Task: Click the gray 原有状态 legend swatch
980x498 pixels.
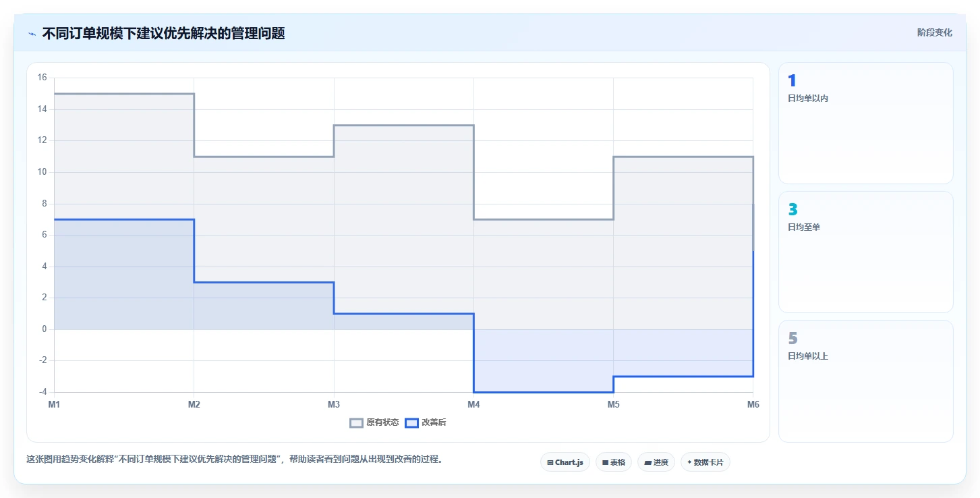Action: click(356, 423)
